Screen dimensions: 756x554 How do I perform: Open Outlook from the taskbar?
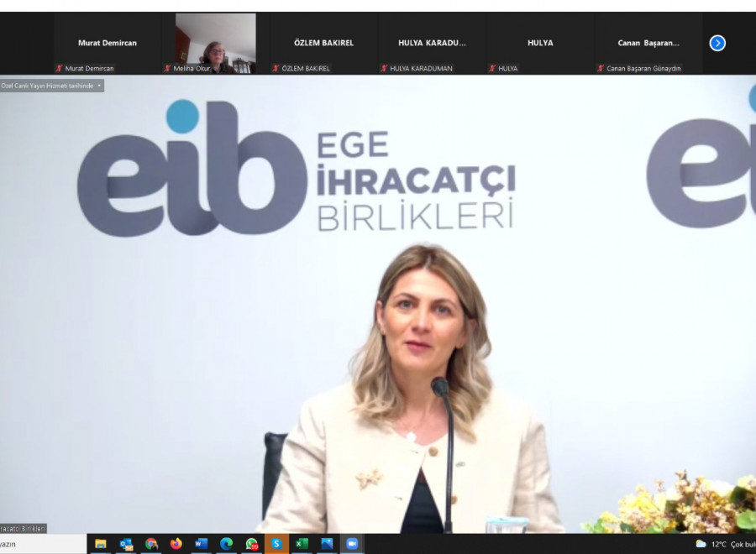[126, 544]
